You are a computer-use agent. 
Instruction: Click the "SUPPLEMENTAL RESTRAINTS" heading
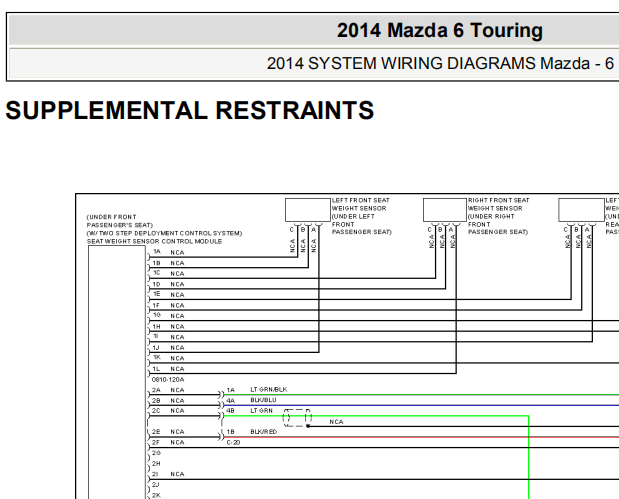189,110
